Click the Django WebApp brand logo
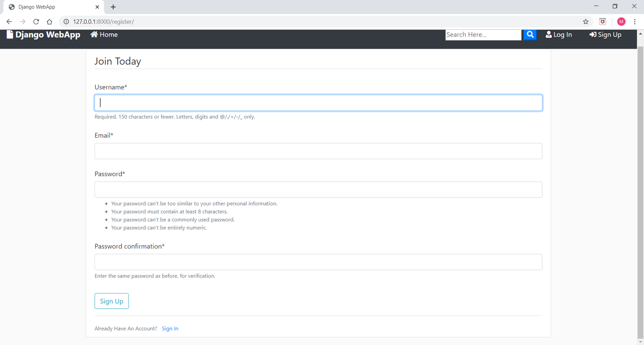Image resolution: width=644 pixels, height=345 pixels. [43, 35]
